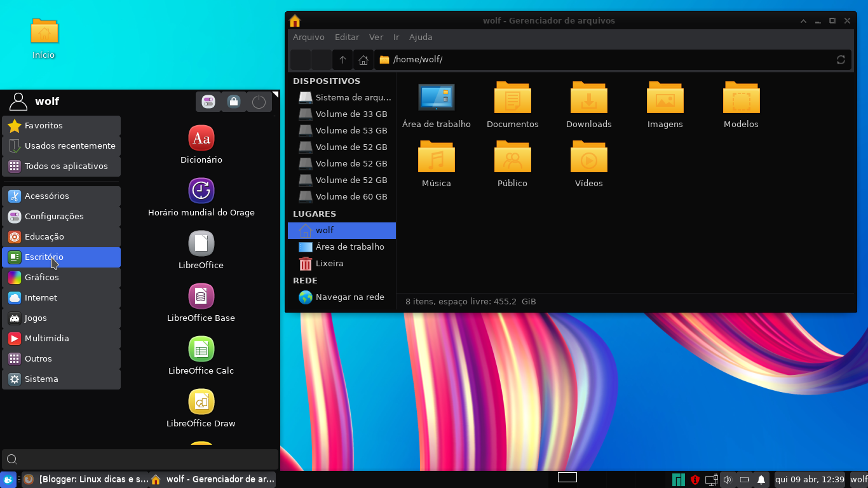Click the shutdown power button
Image resolution: width=868 pixels, height=488 pixels.
click(x=259, y=101)
